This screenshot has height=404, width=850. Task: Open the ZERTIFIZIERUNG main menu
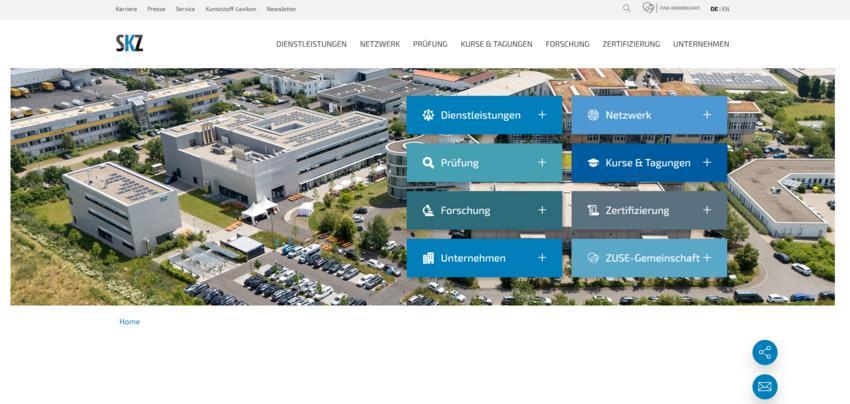coord(631,44)
